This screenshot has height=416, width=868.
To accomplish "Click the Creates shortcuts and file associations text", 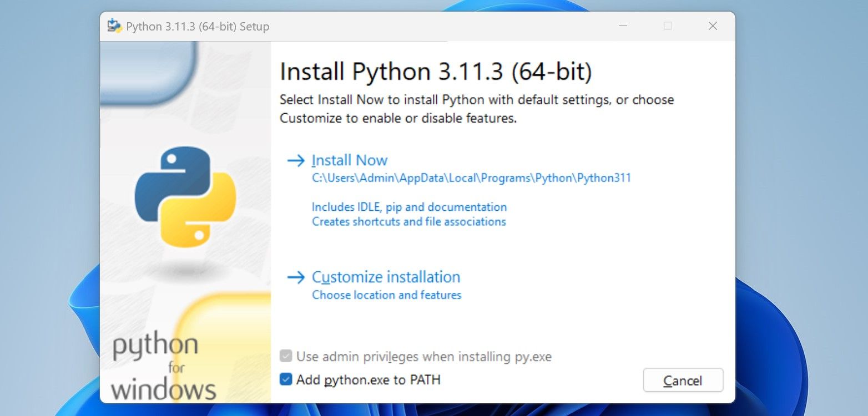I will (408, 221).
